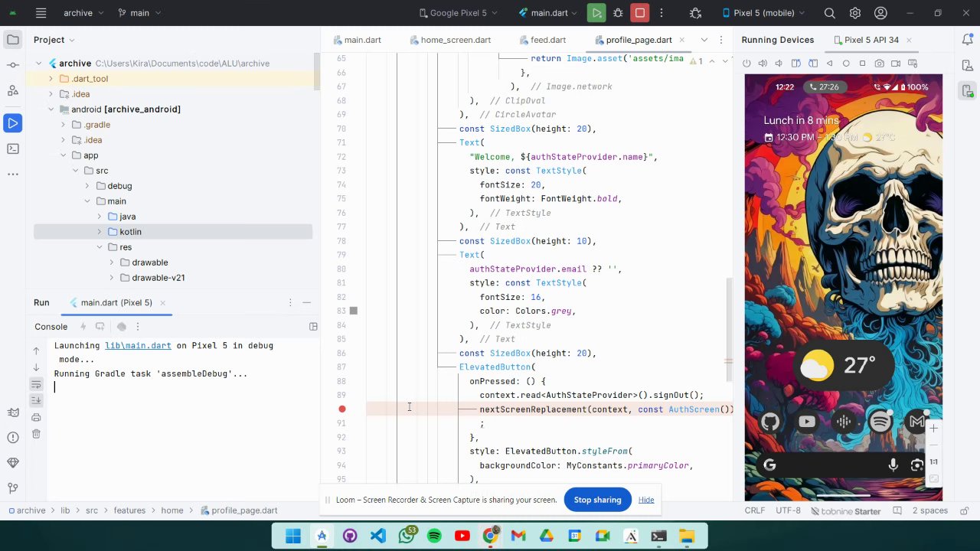Show hidden editor tabs chevron
Viewport: 980px width, 551px height.
pyautogui.click(x=704, y=40)
